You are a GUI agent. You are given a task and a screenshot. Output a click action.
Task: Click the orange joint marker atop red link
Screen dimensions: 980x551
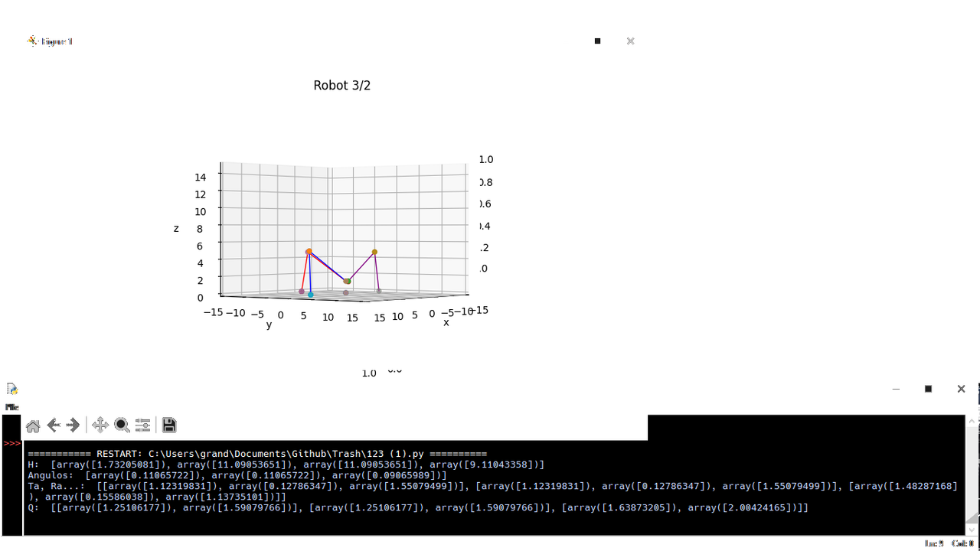coord(309,252)
